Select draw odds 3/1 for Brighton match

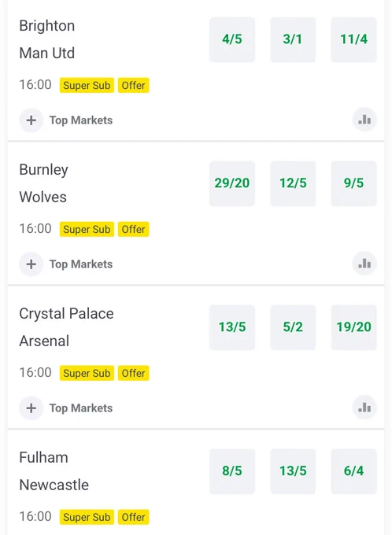point(293,39)
